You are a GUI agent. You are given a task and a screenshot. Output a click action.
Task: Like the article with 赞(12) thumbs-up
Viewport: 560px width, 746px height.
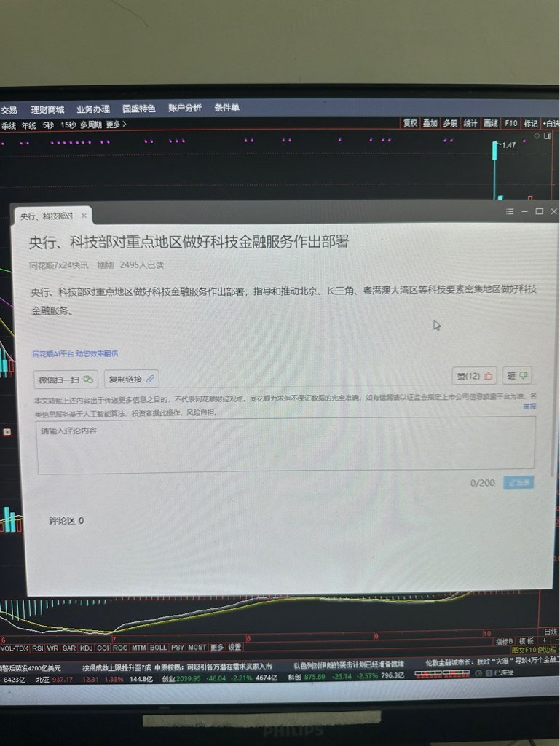[474, 376]
